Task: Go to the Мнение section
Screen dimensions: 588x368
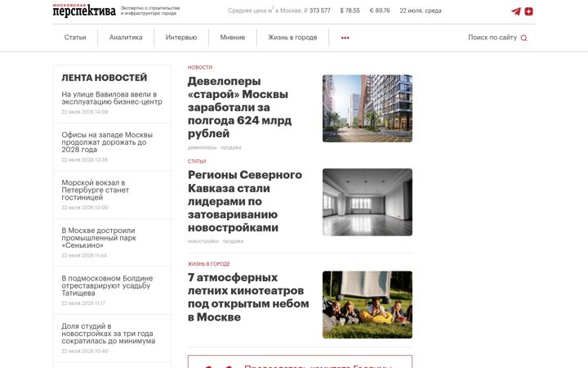Action: pos(233,37)
